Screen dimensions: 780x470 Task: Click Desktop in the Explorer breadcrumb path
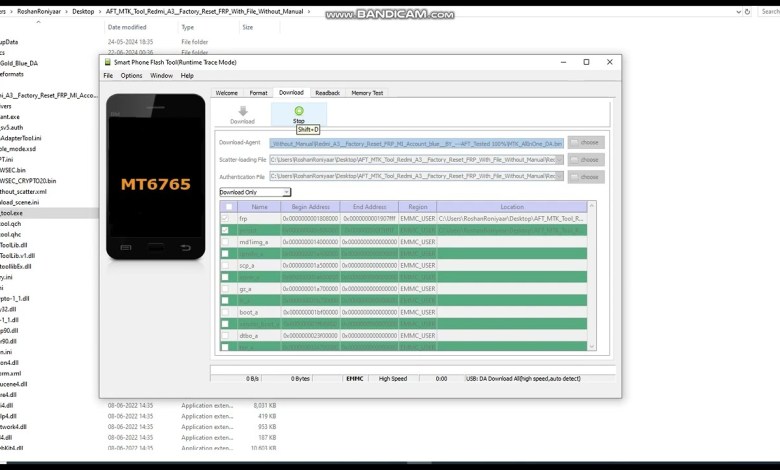83,11
